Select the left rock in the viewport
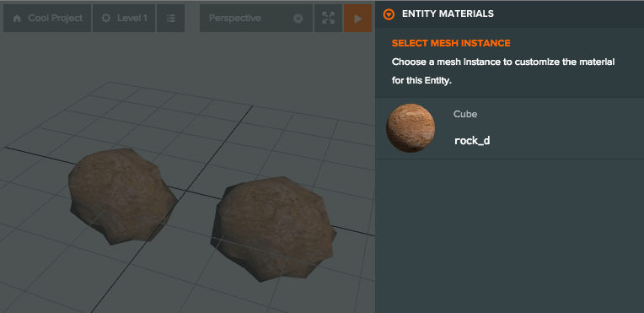 122,197
